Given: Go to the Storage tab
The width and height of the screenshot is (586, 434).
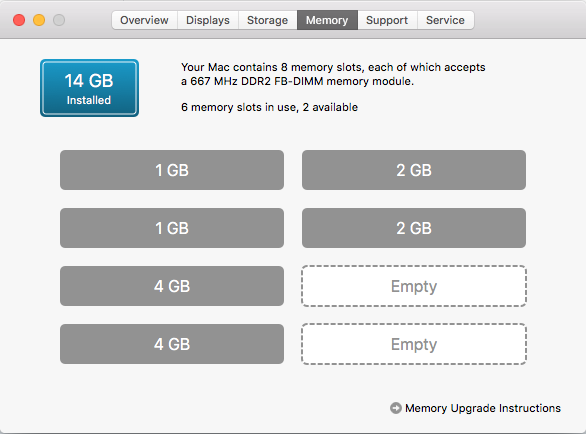Looking at the screenshot, I should coord(268,20).
